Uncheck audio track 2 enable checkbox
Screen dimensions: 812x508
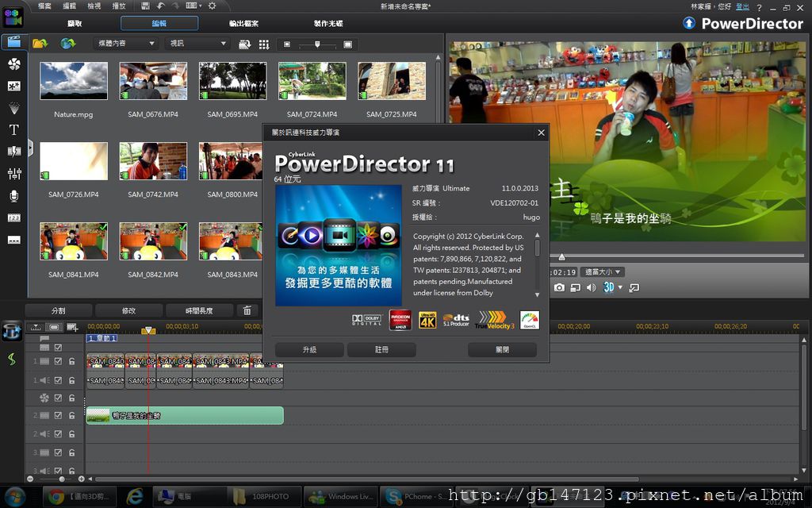[x=58, y=434]
